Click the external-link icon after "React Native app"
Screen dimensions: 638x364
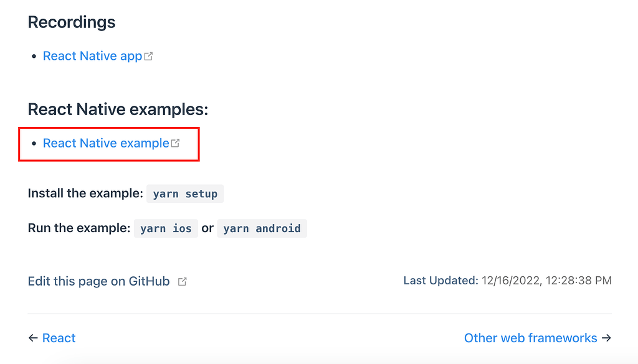point(148,55)
